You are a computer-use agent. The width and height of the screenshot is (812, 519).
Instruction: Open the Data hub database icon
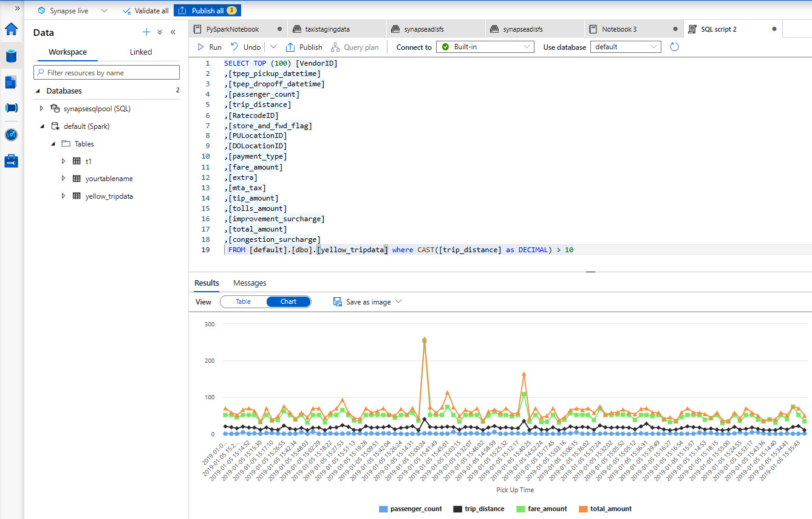[x=12, y=56]
